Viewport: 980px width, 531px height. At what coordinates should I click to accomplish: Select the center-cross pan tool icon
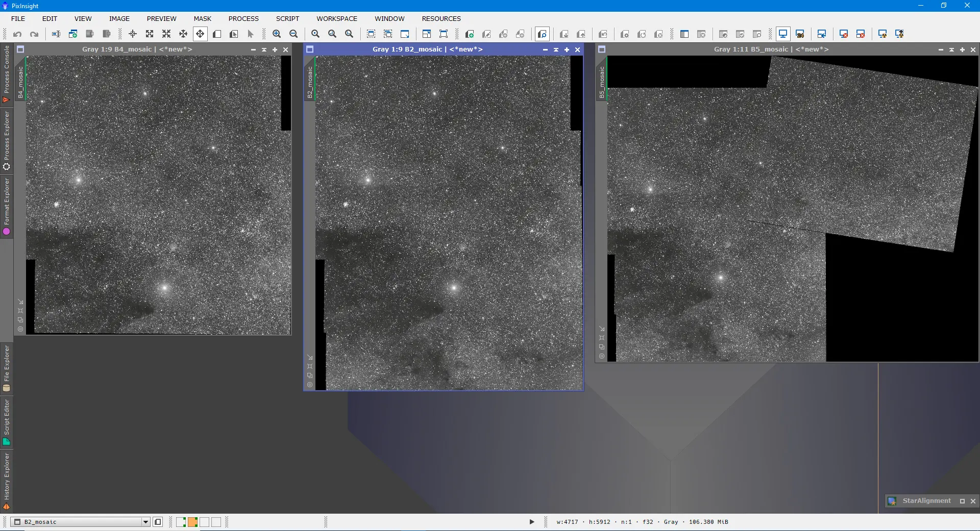[133, 34]
